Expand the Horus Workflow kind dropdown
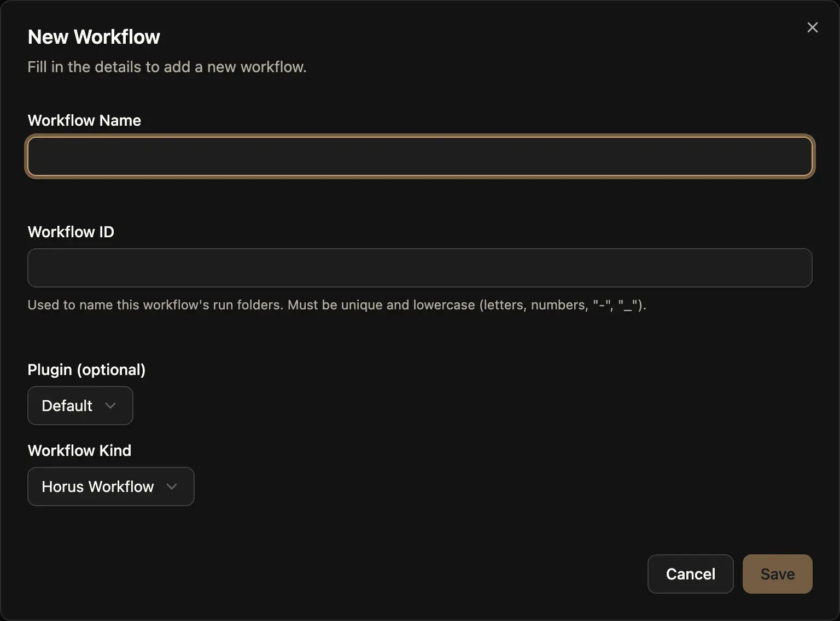Viewport: 840px width, 621px height. pyautogui.click(x=111, y=487)
